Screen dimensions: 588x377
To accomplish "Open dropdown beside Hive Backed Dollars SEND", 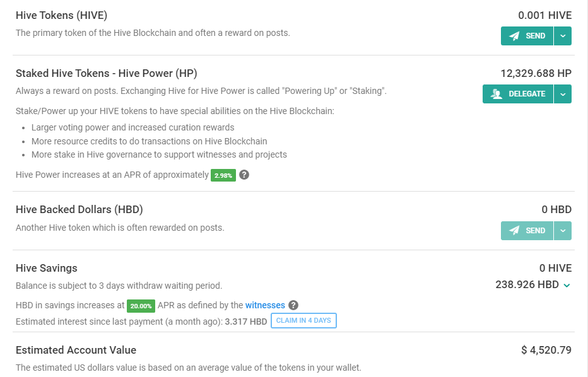I will (x=563, y=231).
